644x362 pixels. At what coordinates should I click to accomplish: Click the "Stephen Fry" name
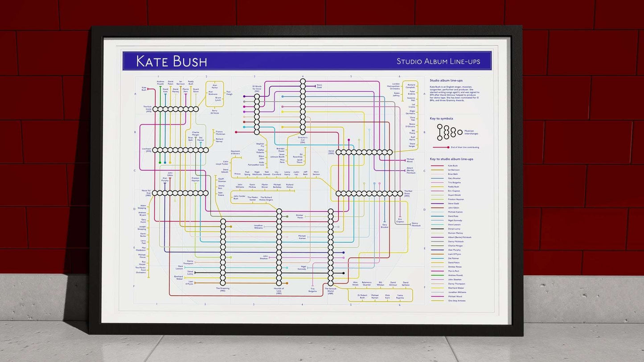tap(260, 145)
